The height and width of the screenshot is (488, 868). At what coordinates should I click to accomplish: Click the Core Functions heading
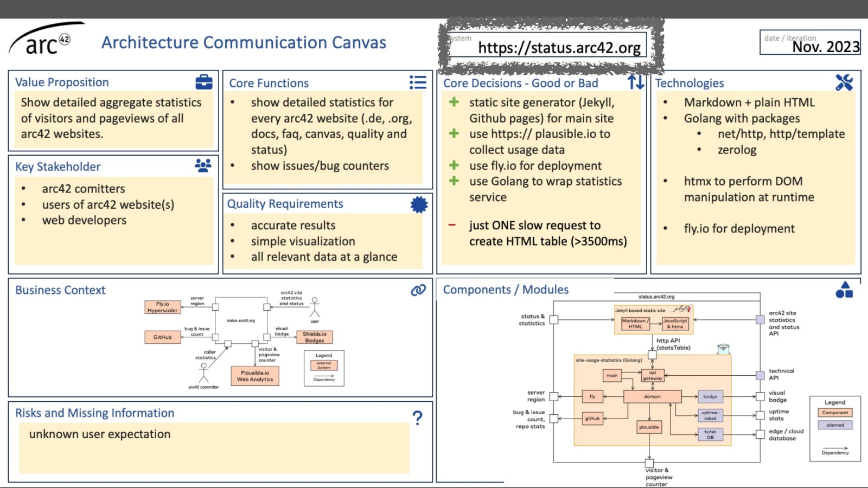[269, 83]
